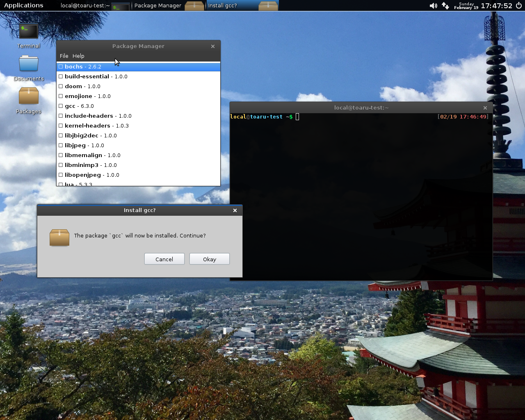Click the Package Manager window title bar
Screen dimensions: 525x420
pos(139,46)
